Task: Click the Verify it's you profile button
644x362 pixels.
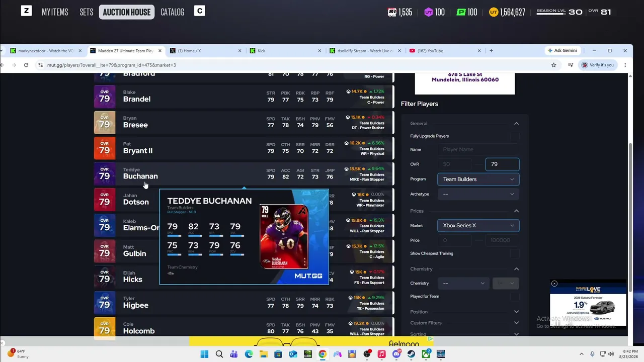Action: coord(598,65)
